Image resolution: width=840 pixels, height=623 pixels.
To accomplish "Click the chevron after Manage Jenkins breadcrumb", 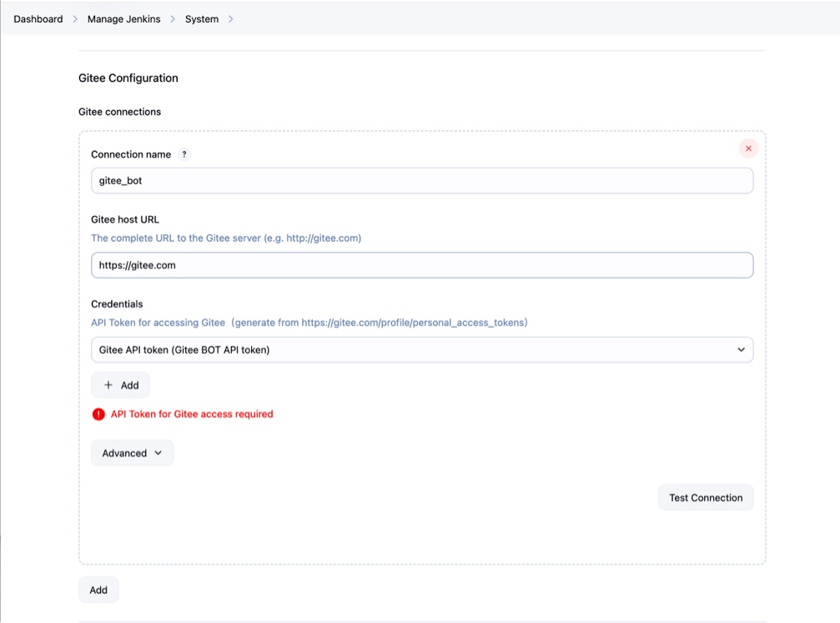I will (x=173, y=19).
